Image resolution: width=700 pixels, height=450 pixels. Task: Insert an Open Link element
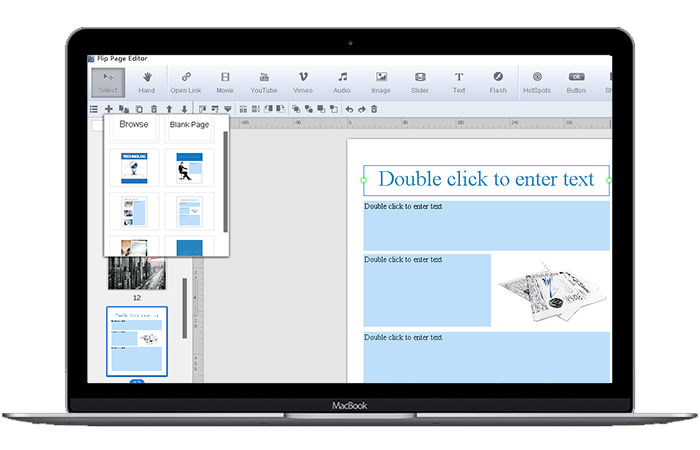(x=186, y=81)
